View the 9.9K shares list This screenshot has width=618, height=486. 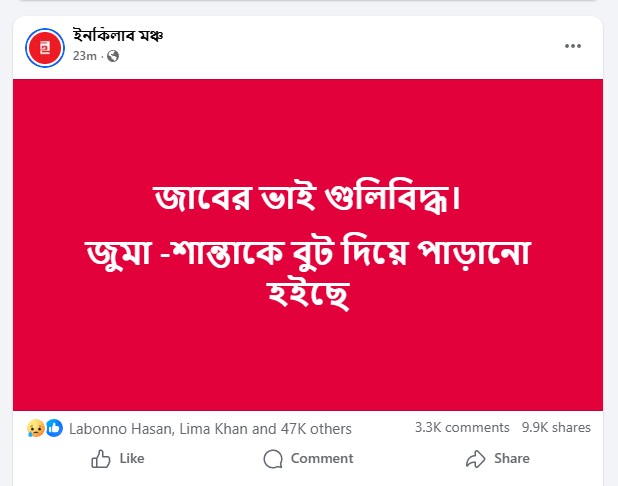[556, 428]
